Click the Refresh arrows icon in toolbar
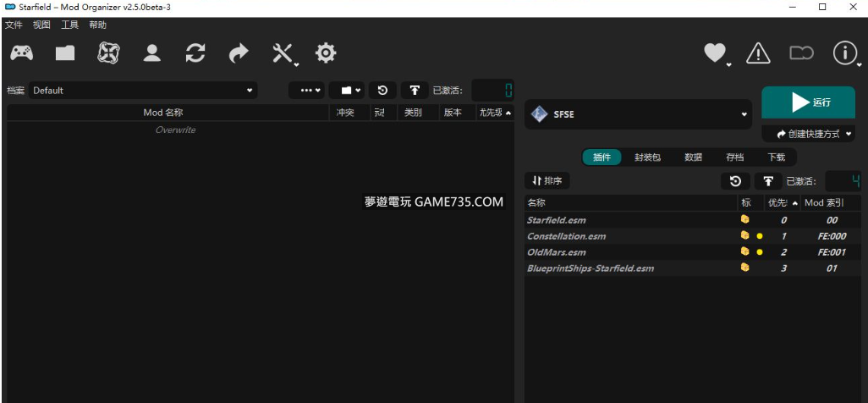 (195, 53)
